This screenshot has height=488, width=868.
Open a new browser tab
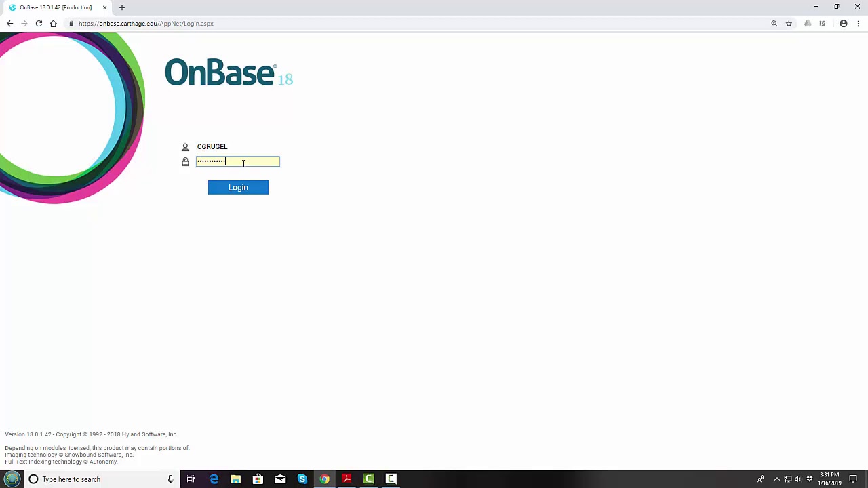(122, 7)
